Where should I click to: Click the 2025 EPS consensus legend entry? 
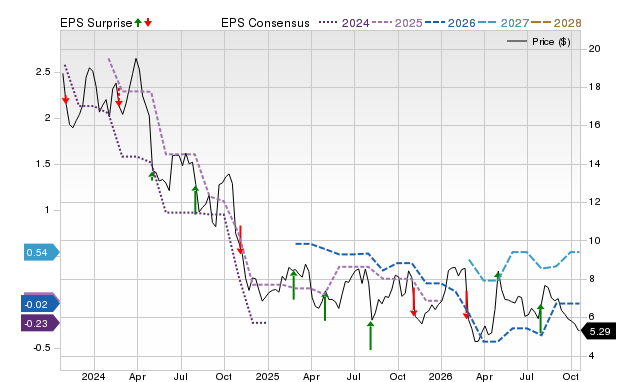(397, 23)
